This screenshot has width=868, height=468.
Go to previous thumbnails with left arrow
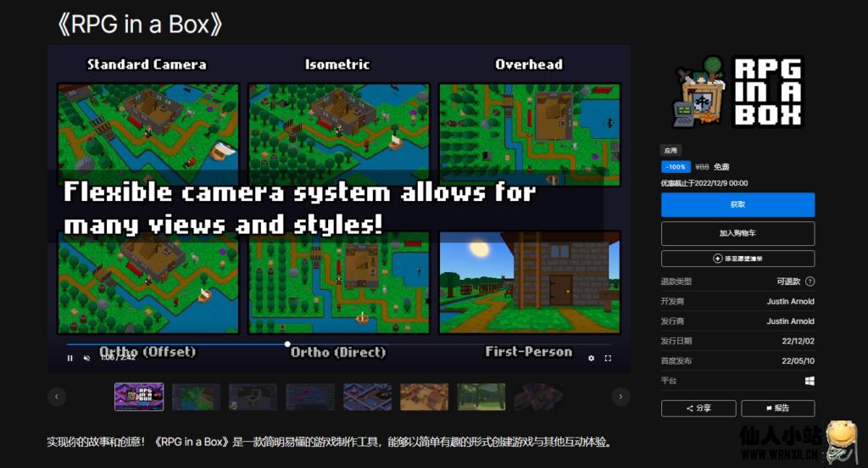pos(57,397)
